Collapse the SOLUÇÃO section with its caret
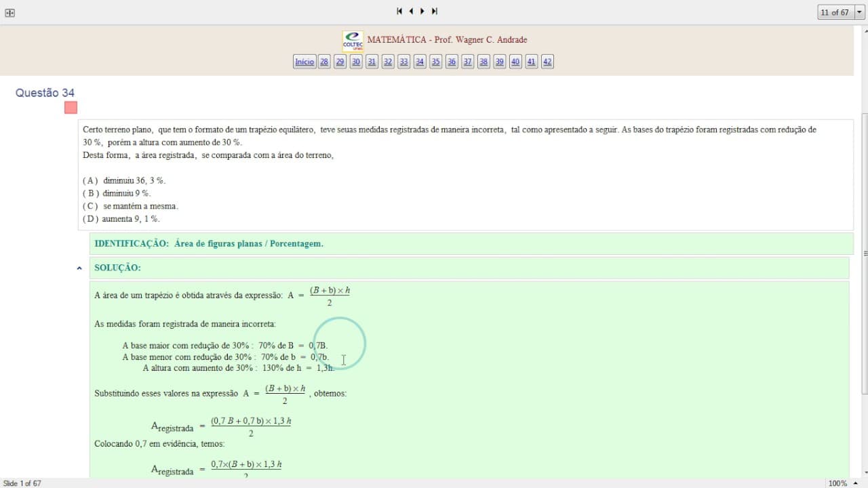The height and width of the screenshot is (488, 868). [79, 268]
